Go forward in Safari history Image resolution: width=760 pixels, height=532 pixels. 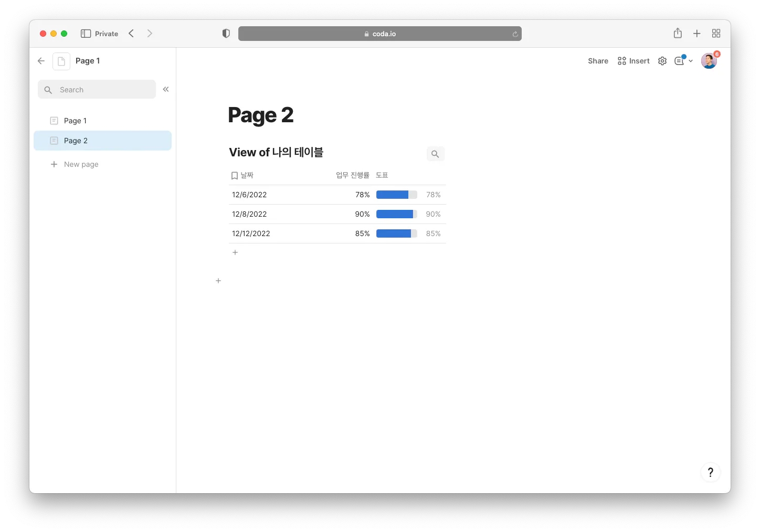click(x=150, y=34)
